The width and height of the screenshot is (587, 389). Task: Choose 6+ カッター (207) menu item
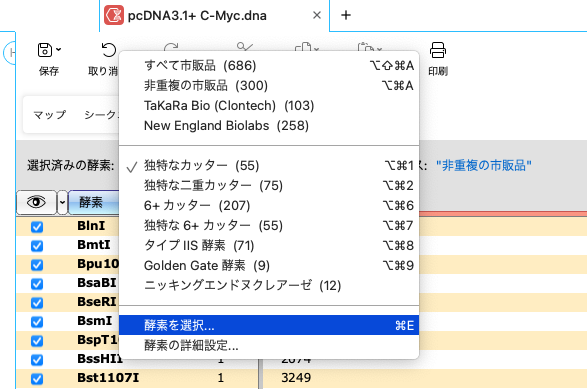(269, 206)
